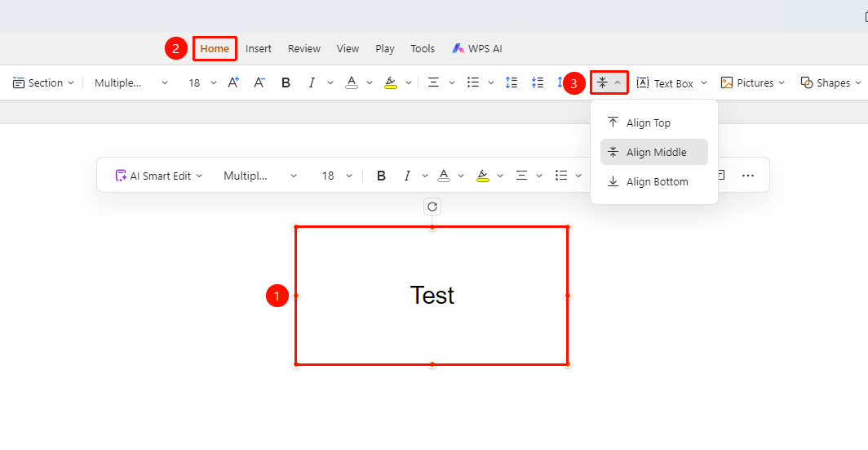
Task: Toggle Italic on the floating toolbar
Action: point(407,176)
